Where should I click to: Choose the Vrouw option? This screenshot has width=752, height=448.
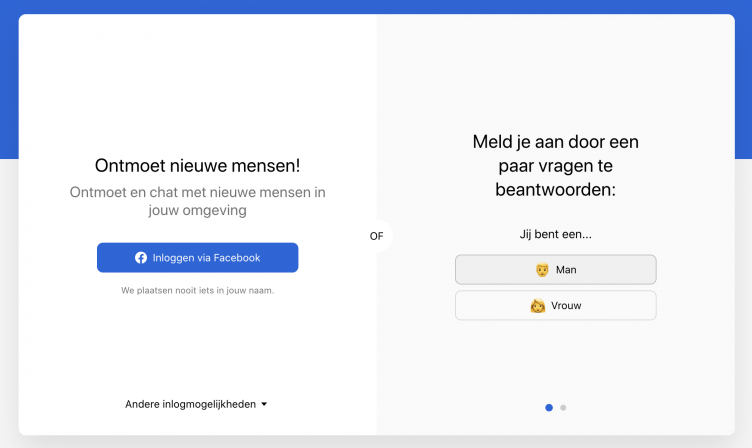click(555, 306)
